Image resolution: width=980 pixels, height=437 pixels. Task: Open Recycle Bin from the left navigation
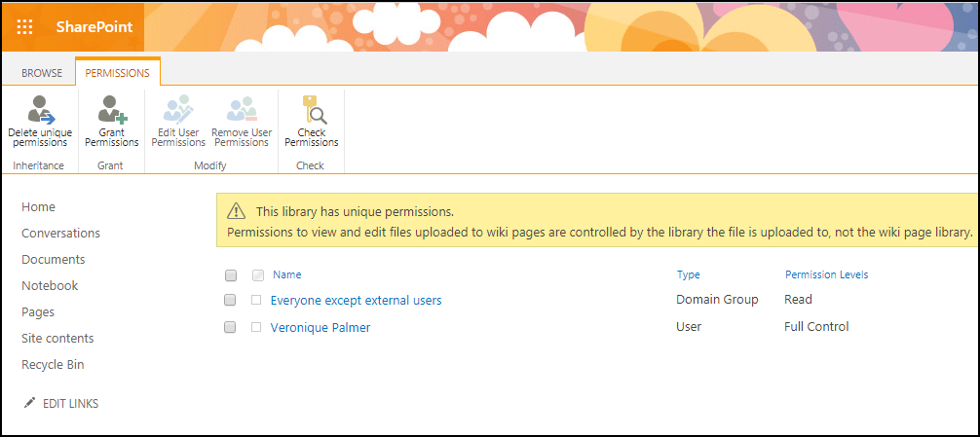(53, 364)
